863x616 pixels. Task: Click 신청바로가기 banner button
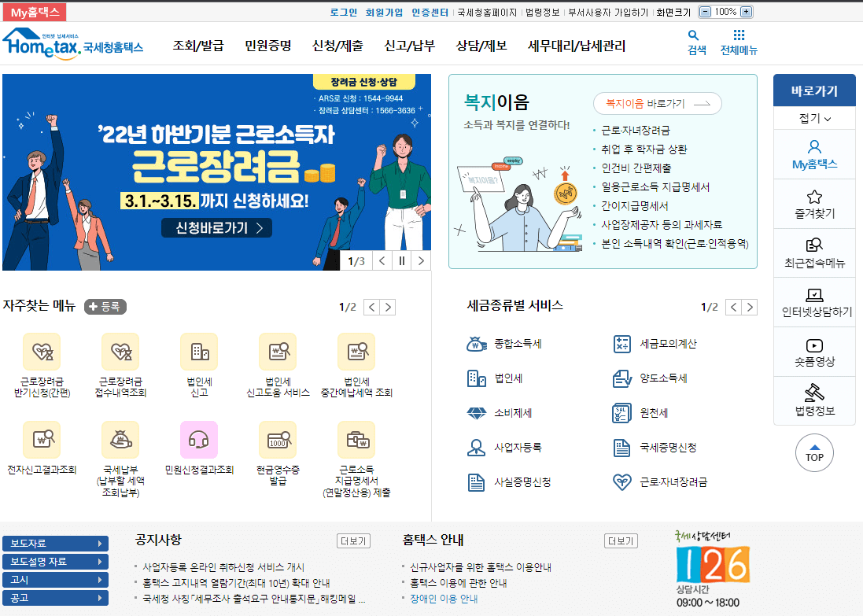tap(217, 228)
